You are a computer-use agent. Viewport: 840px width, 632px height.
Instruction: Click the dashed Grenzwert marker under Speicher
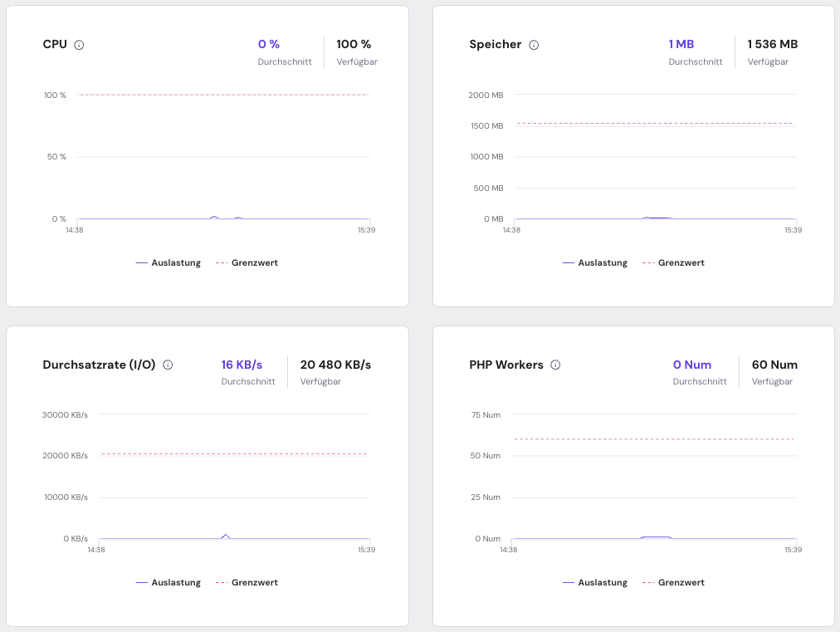(650, 262)
